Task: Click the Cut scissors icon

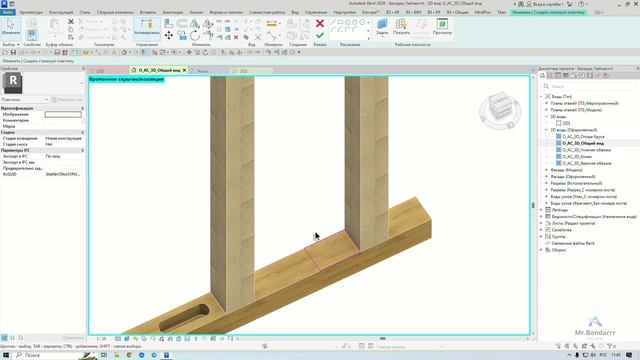Action: click(x=71, y=22)
